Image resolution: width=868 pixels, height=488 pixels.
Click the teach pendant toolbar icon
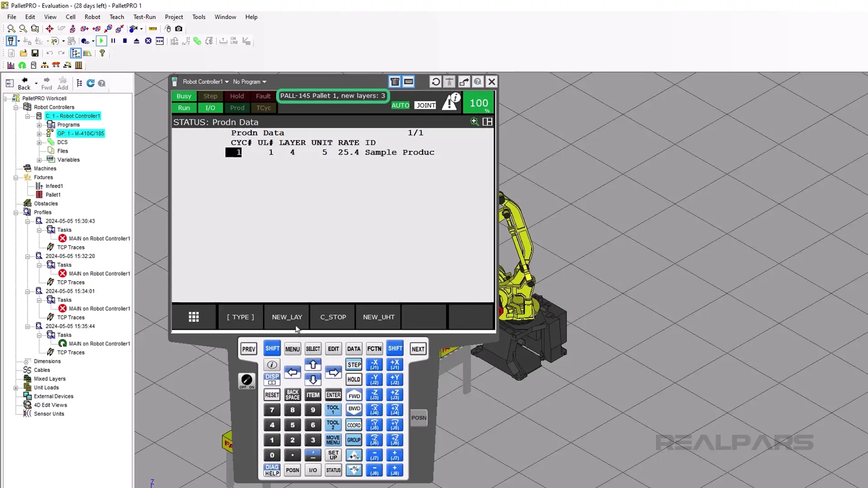[x=11, y=41]
